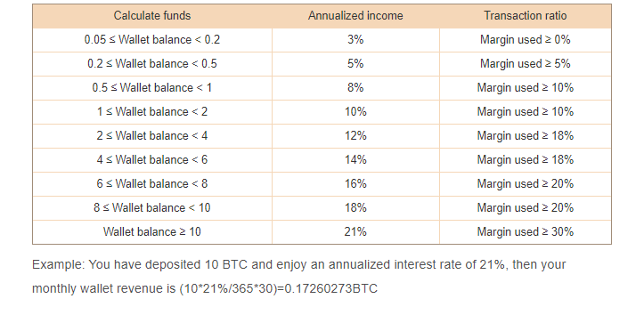Click the 4 ≤ Wallet balance < 6 cell

pos(152,160)
